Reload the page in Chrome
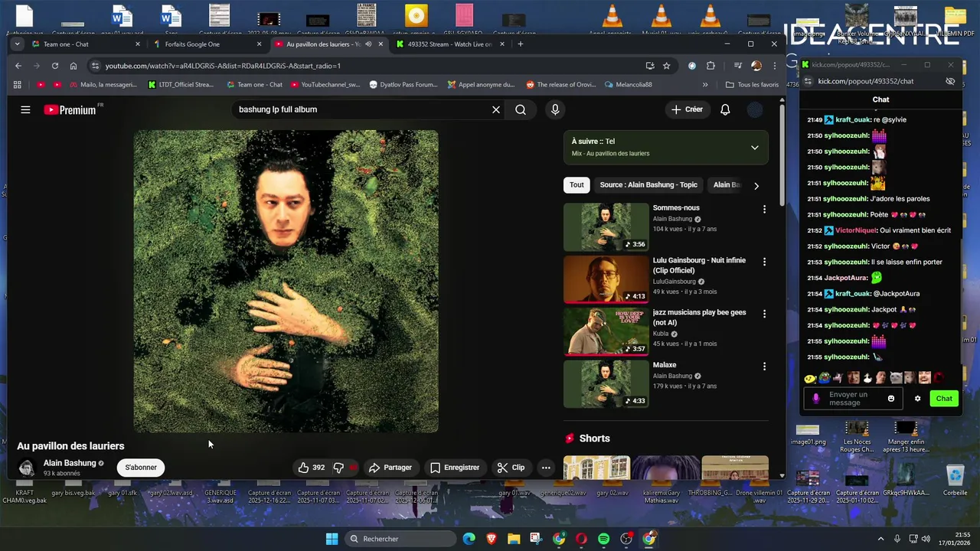Image resolution: width=980 pixels, height=551 pixels. click(x=55, y=66)
